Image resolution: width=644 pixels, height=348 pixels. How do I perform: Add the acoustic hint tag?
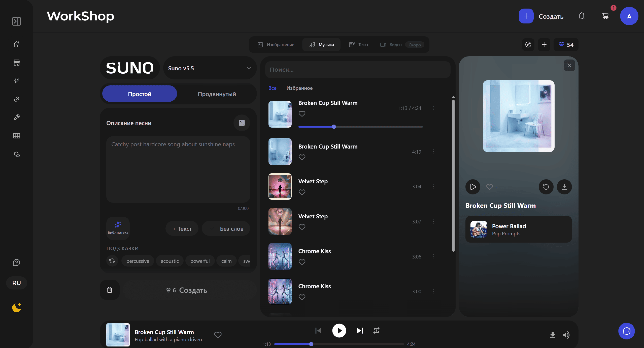(x=170, y=261)
